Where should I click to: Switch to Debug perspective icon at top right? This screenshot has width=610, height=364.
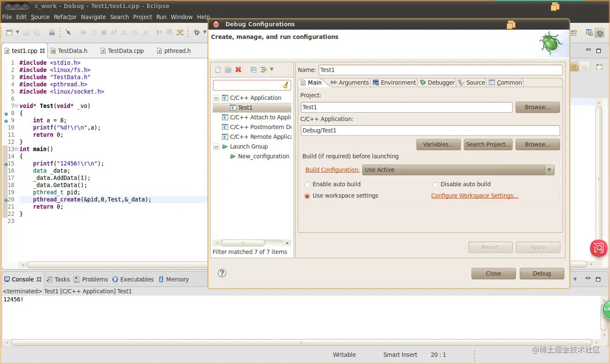600,33
